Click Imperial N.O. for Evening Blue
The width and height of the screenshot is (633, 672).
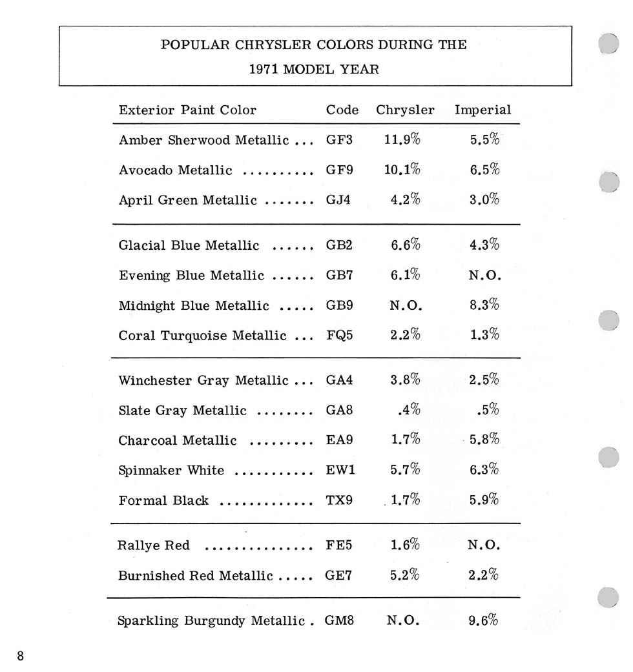[484, 275]
